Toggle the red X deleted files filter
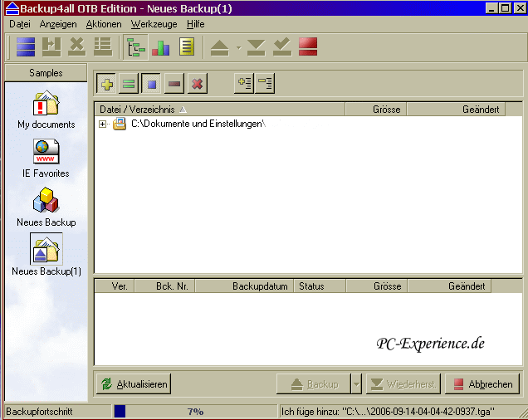528x420 pixels. pyautogui.click(x=198, y=84)
